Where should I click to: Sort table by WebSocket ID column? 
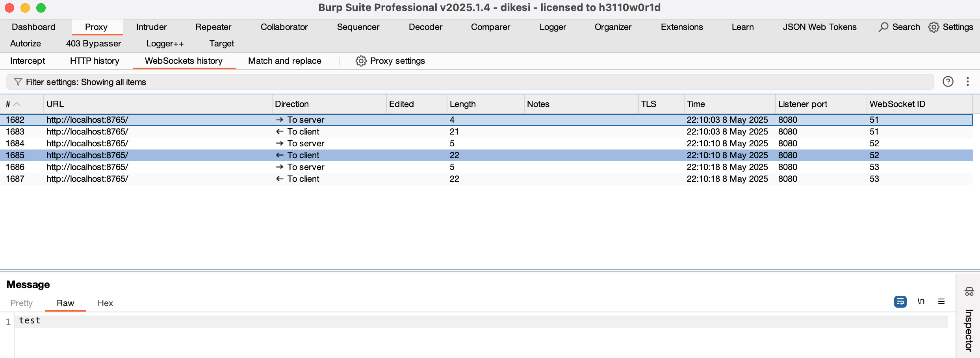pos(919,104)
